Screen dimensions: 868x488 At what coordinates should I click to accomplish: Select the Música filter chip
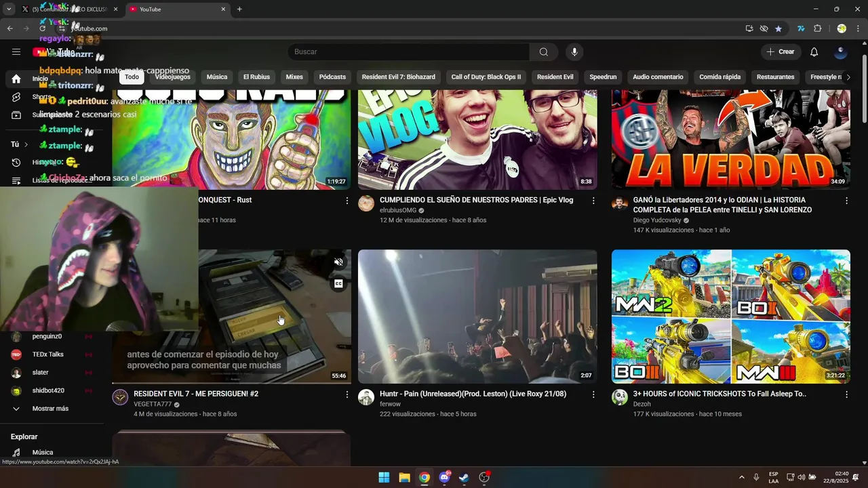coord(217,77)
